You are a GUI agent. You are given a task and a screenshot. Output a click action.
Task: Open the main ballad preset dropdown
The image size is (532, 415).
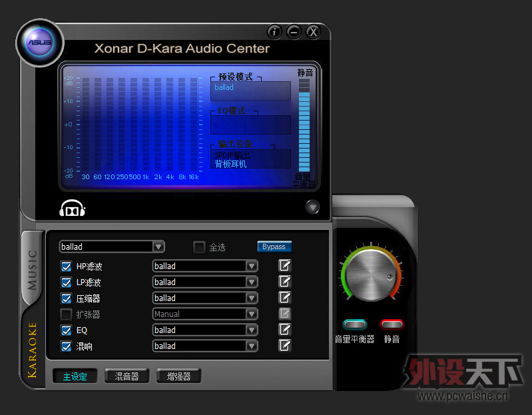112,246
